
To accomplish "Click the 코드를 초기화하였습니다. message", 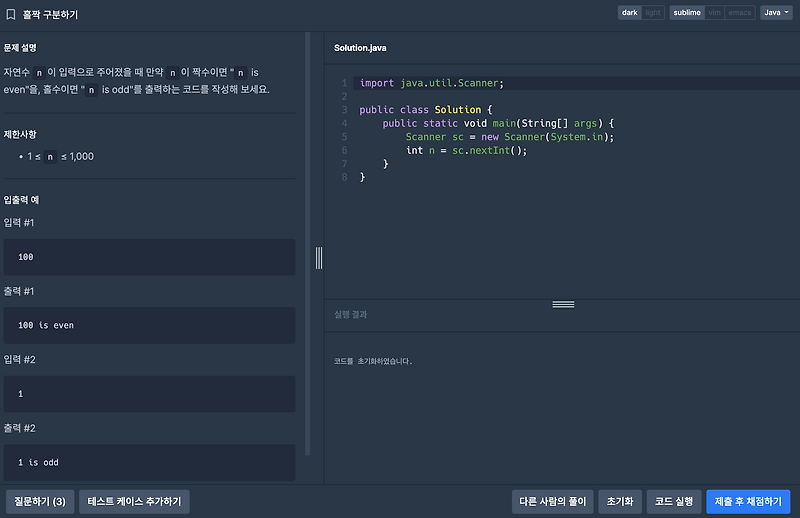I will click(373, 361).
